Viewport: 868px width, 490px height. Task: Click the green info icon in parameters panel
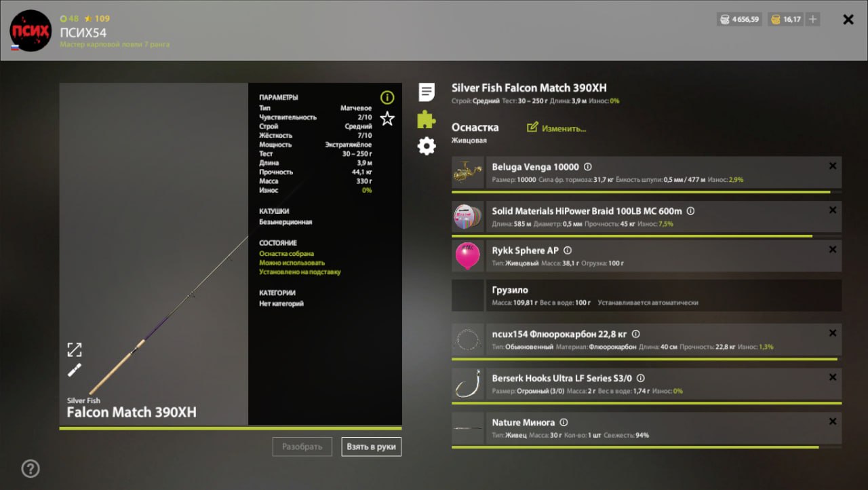(x=387, y=97)
